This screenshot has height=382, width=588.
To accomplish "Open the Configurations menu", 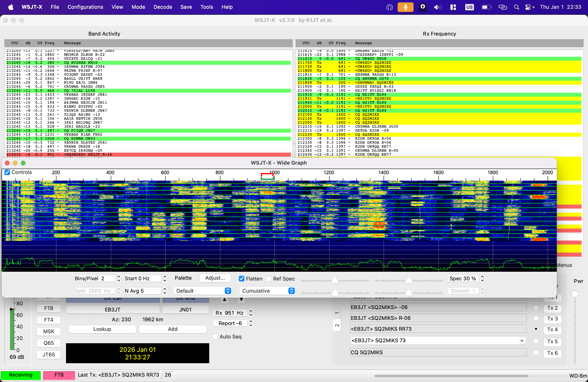I will [x=85, y=7].
